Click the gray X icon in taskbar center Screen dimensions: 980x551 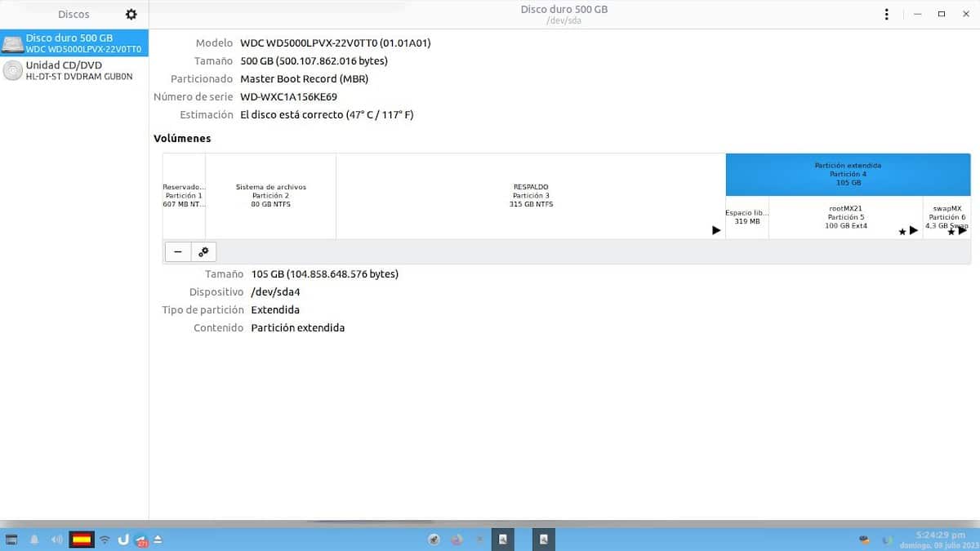pos(480,540)
